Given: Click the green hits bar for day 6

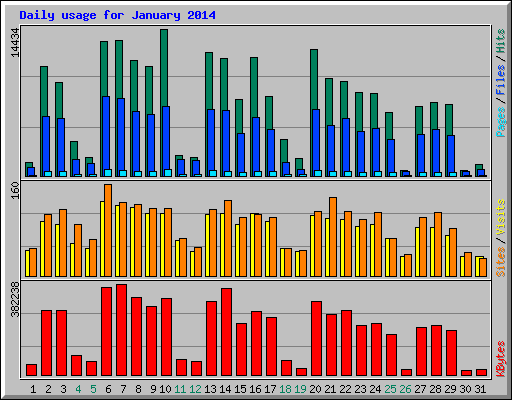Looking at the screenshot, I should [104, 68].
